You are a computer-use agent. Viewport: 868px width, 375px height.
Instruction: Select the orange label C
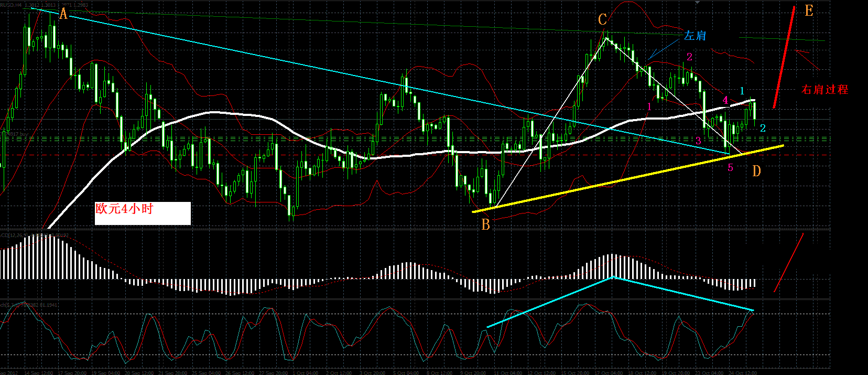point(603,20)
